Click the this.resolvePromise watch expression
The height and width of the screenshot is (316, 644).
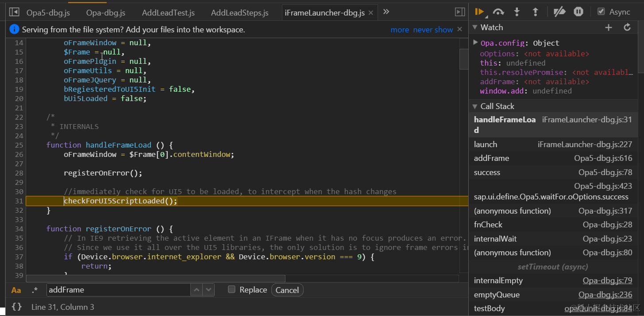[x=556, y=72]
